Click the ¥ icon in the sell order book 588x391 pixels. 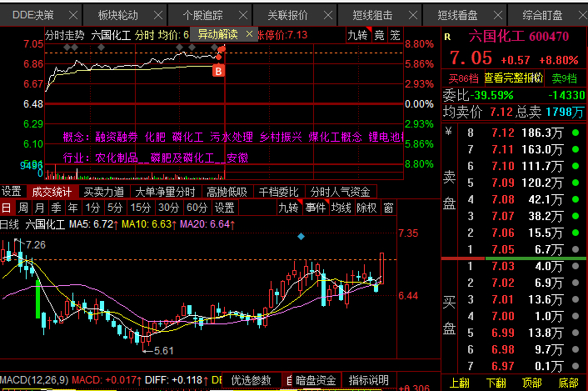[x=449, y=132]
